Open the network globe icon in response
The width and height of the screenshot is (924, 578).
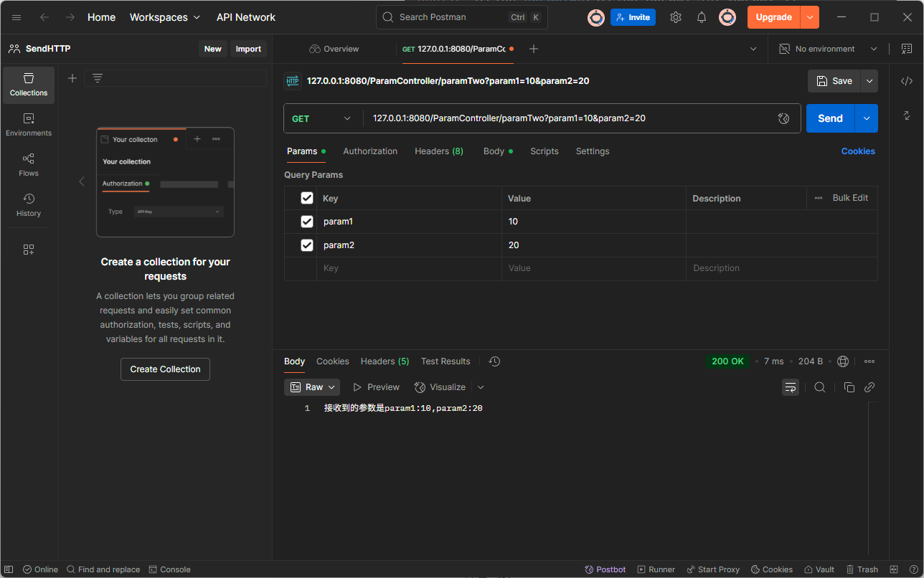coord(843,361)
